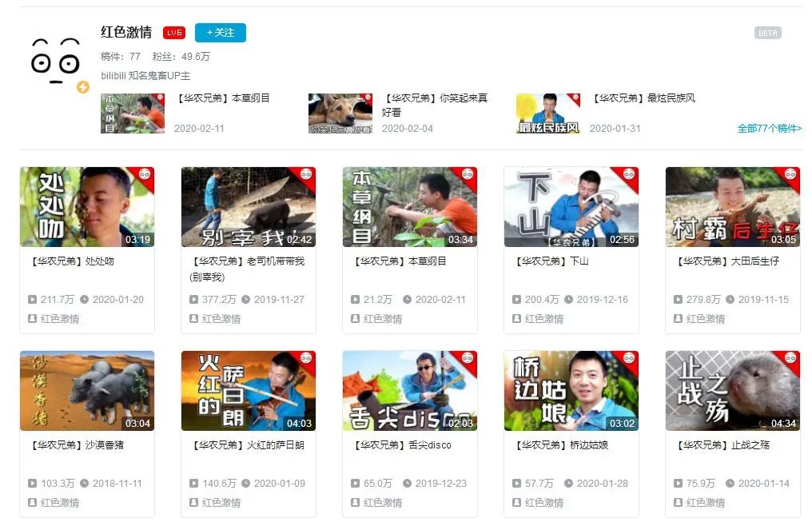Click red corner badge on 火红的萨日朗 thumbnail
Viewport: 812px width, 526px height.
305,359
